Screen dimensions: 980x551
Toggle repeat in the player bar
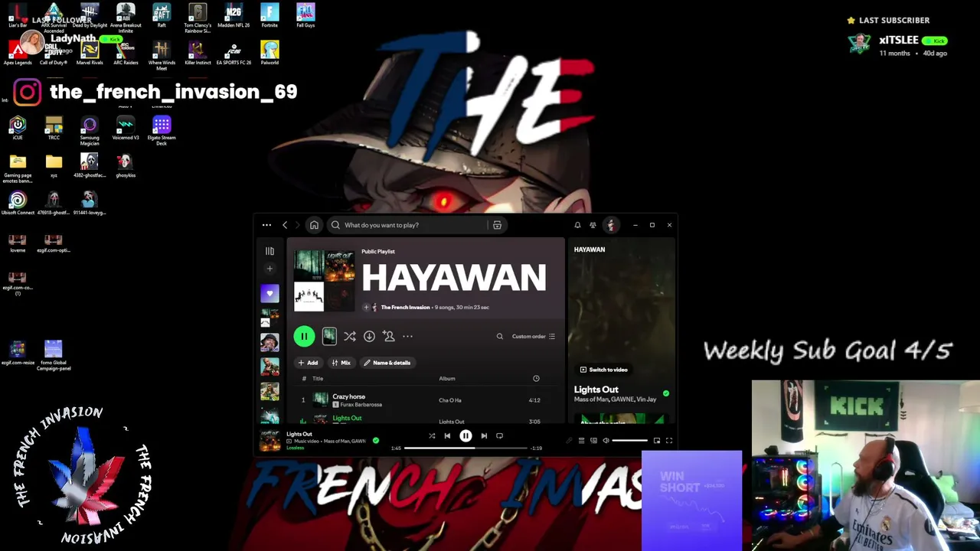[499, 436]
